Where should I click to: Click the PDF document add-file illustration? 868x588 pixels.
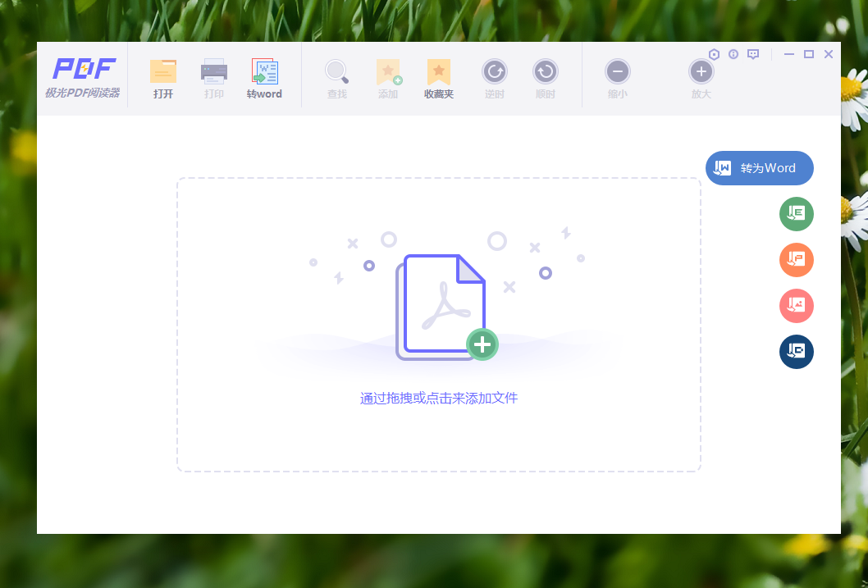pyautogui.click(x=446, y=308)
